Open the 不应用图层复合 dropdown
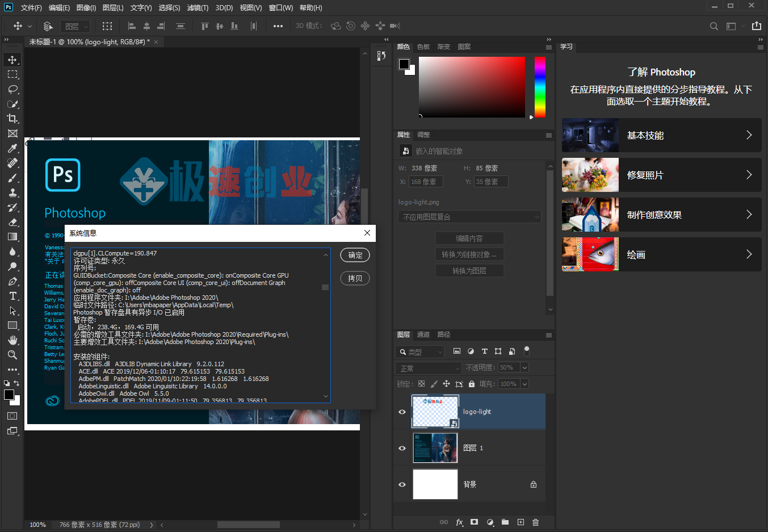This screenshot has height=532, width=768. pos(469,217)
